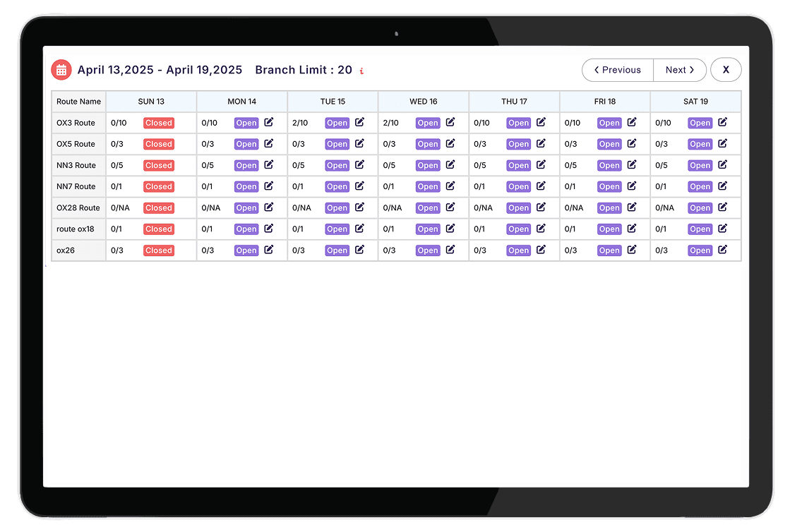Click the 2/10 count for OX3 Wednesday

[x=390, y=123]
